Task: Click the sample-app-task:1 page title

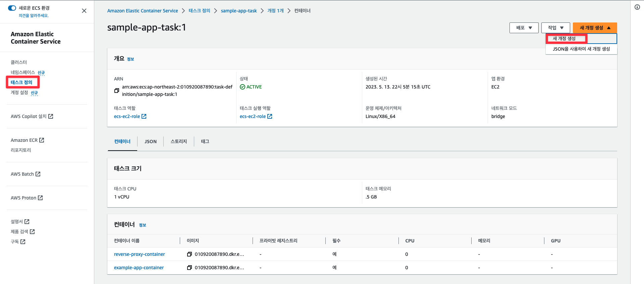Action: pyautogui.click(x=147, y=27)
